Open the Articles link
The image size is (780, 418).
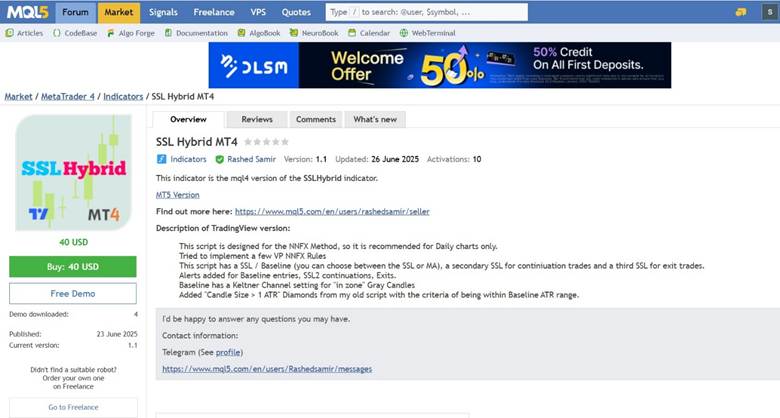pos(30,33)
